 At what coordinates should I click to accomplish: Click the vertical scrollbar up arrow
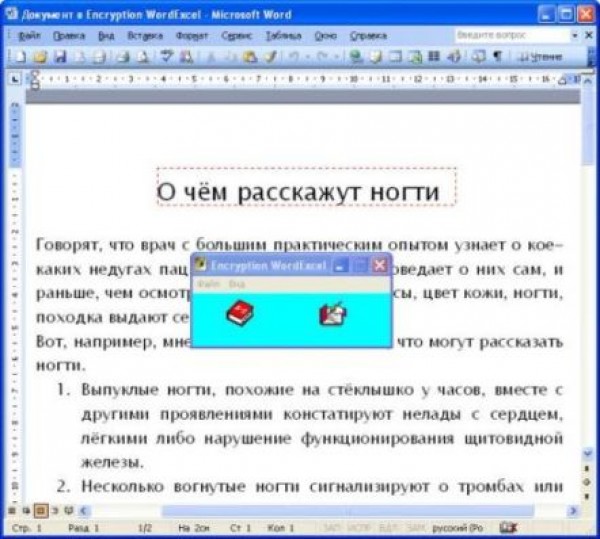(x=587, y=81)
